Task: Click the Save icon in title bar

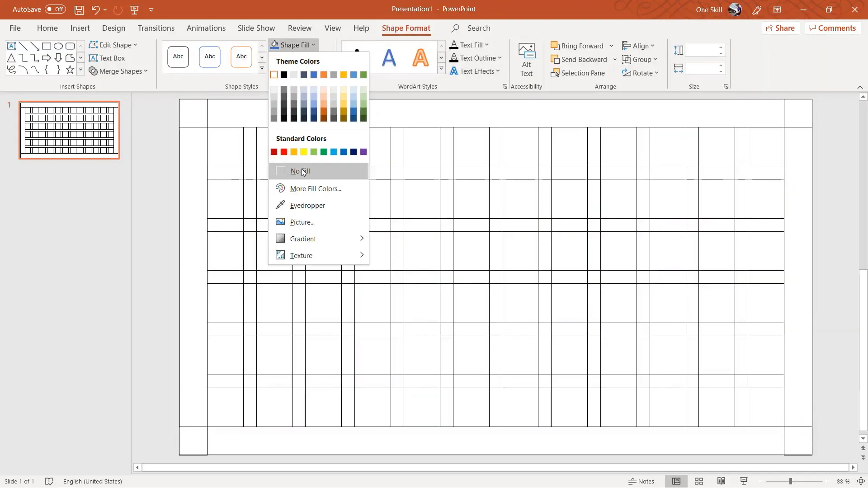Action: tap(79, 9)
